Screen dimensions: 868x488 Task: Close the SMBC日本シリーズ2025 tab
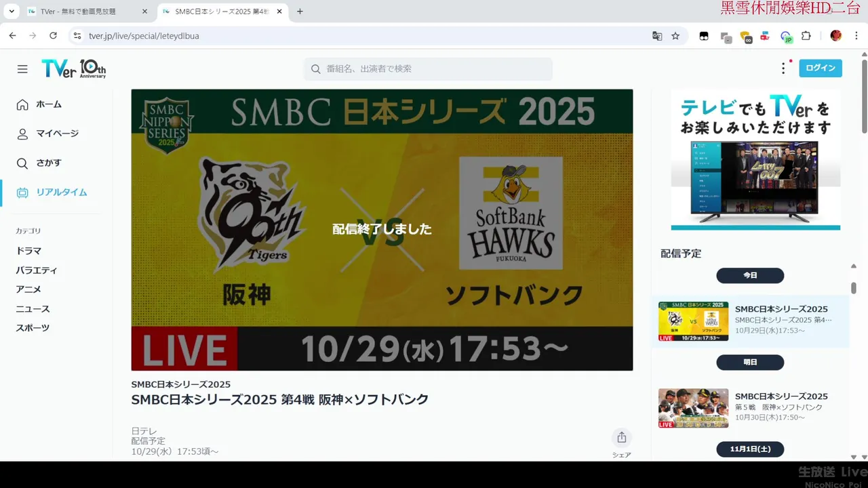281,12
